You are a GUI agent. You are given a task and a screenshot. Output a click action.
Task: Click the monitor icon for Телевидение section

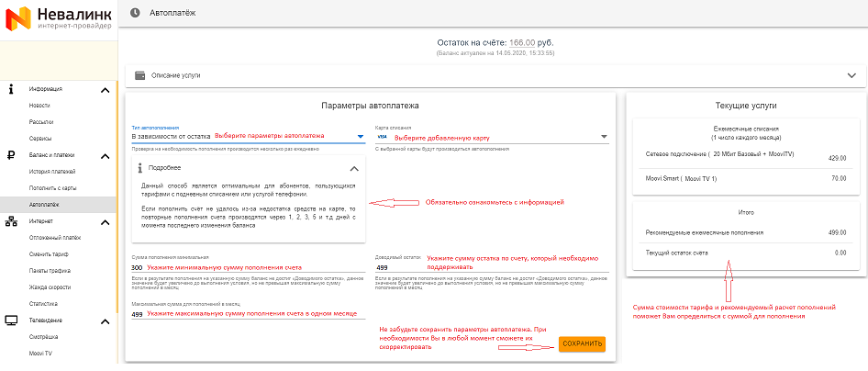(x=11, y=320)
